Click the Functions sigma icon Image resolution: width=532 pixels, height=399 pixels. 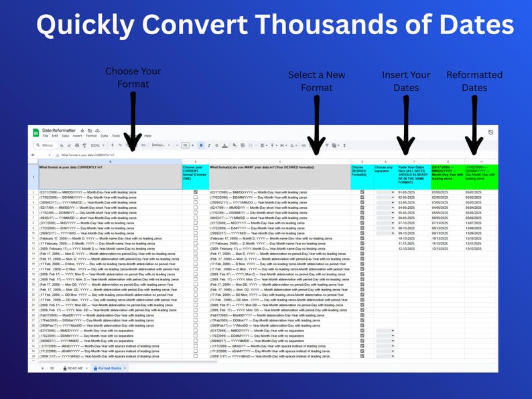pos(344,145)
